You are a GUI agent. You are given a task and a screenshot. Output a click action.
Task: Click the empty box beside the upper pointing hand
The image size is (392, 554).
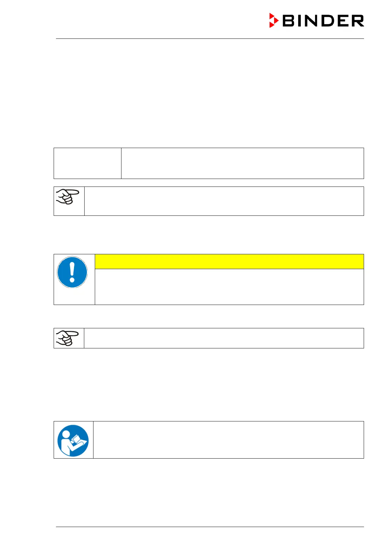(x=224, y=201)
